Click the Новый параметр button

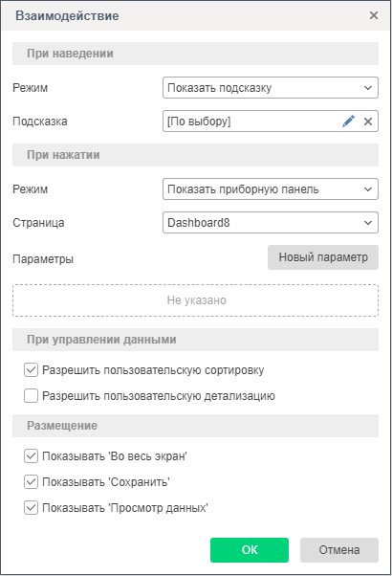(323, 257)
